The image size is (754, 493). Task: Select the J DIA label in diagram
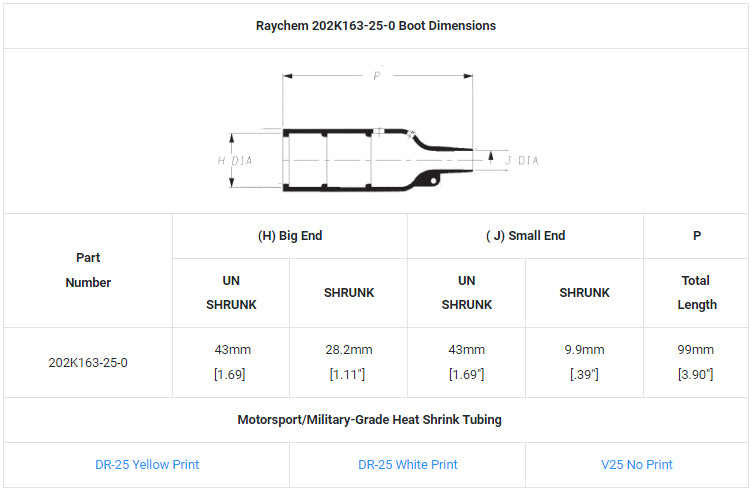(x=521, y=160)
